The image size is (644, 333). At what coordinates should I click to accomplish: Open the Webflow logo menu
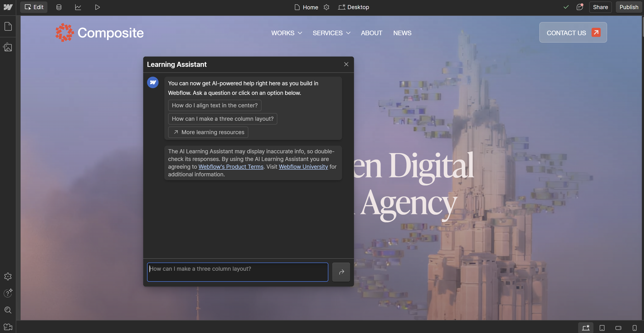[8, 7]
